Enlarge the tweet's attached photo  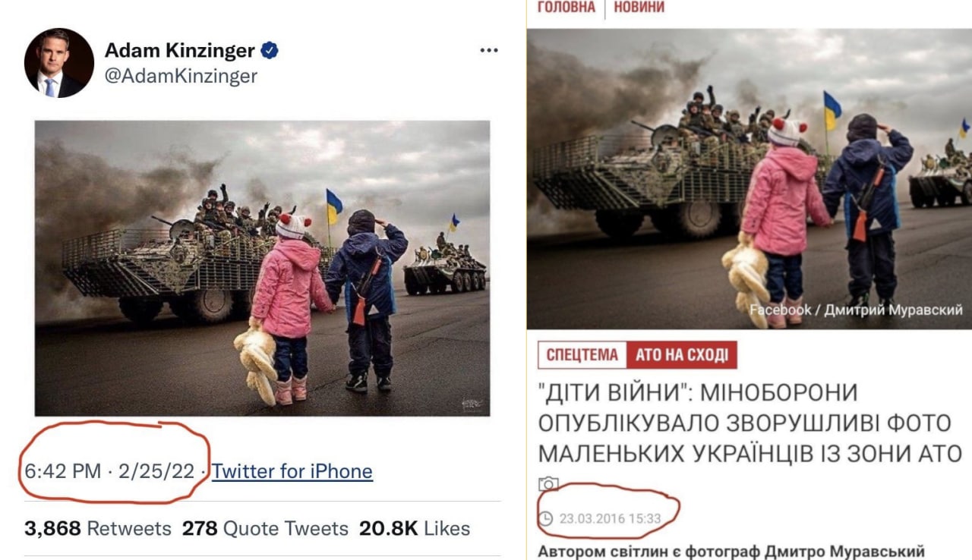tap(262, 269)
